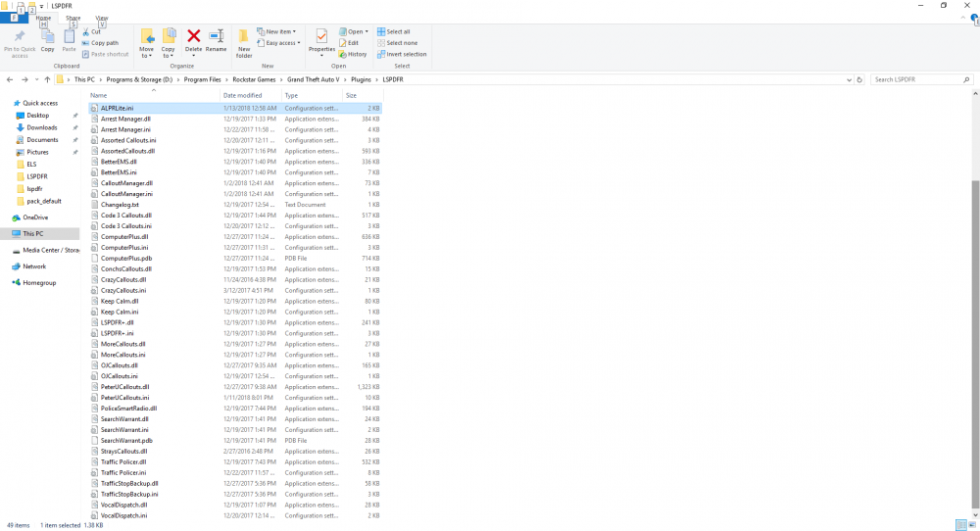Screen dimensions: 980x531
Task: Click Select none in ribbon
Action: click(x=398, y=43)
